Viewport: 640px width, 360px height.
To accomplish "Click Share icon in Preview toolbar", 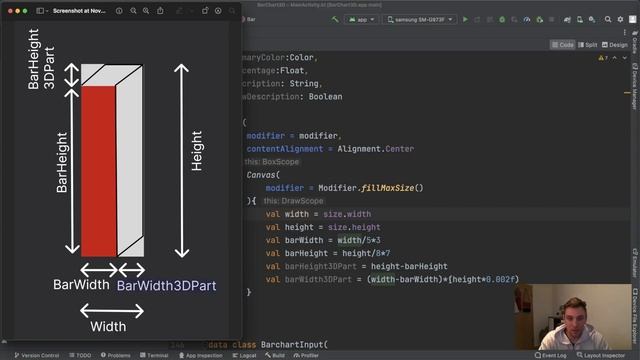I will 160,11.
